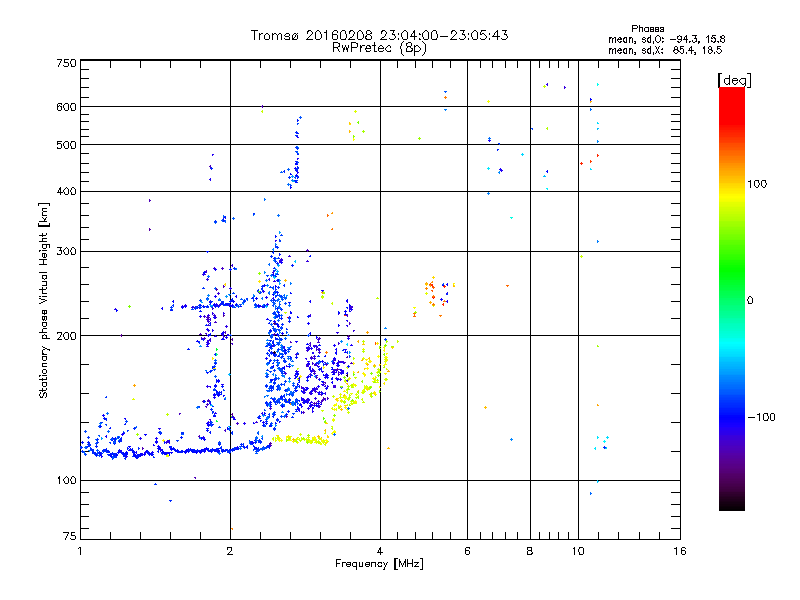Click the x-axis label "Frequency [MHz]"

point(379,564)
